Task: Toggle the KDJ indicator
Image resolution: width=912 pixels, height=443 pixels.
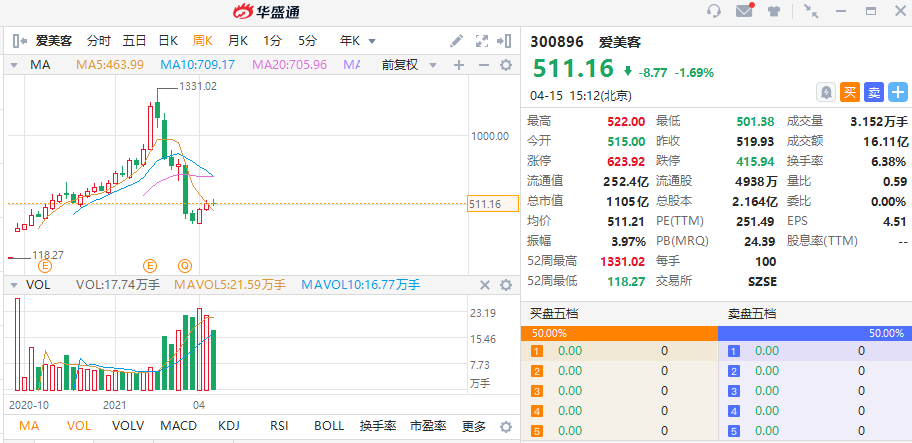Action: [x=229, y=425]
